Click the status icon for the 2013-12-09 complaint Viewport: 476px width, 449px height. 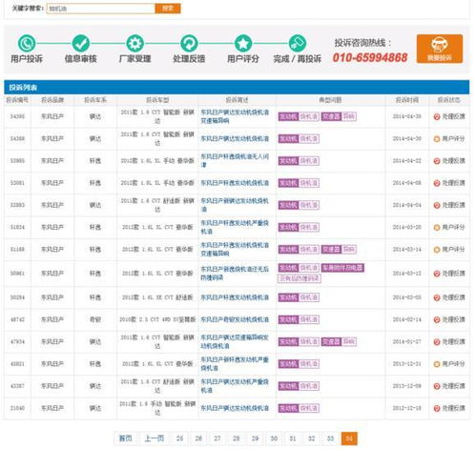coord(437,386)
